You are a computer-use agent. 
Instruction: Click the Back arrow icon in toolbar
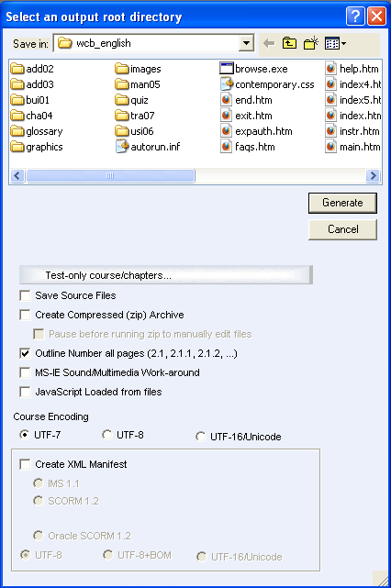coord(269,43)
